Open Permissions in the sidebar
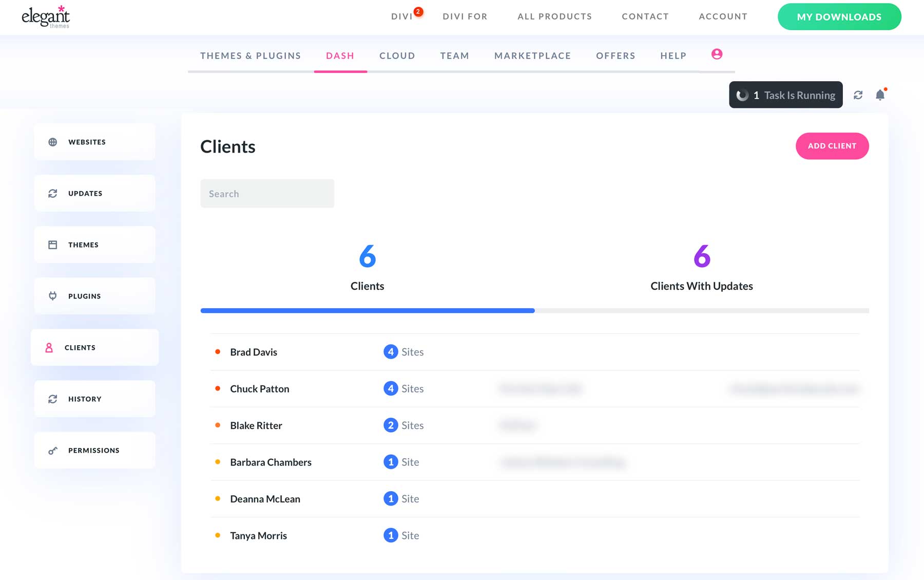Screen dimensions: 924x580 pyautogui.click(x=95, y=450)
